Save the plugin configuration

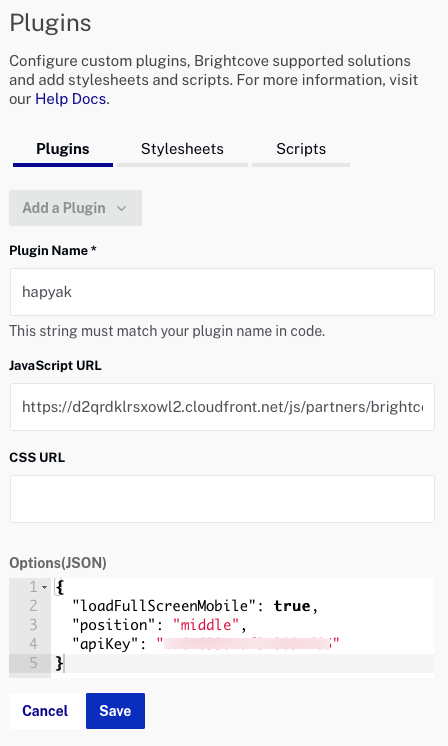(115, 711)
